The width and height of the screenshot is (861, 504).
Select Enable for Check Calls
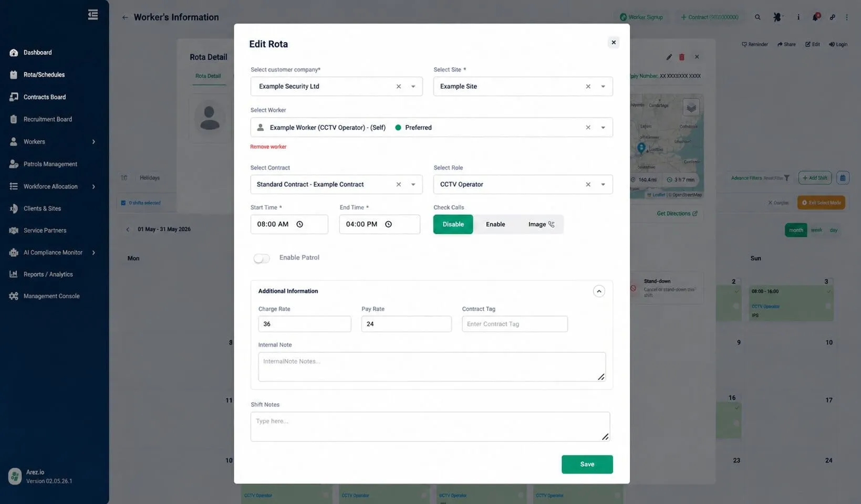(495, 224)
